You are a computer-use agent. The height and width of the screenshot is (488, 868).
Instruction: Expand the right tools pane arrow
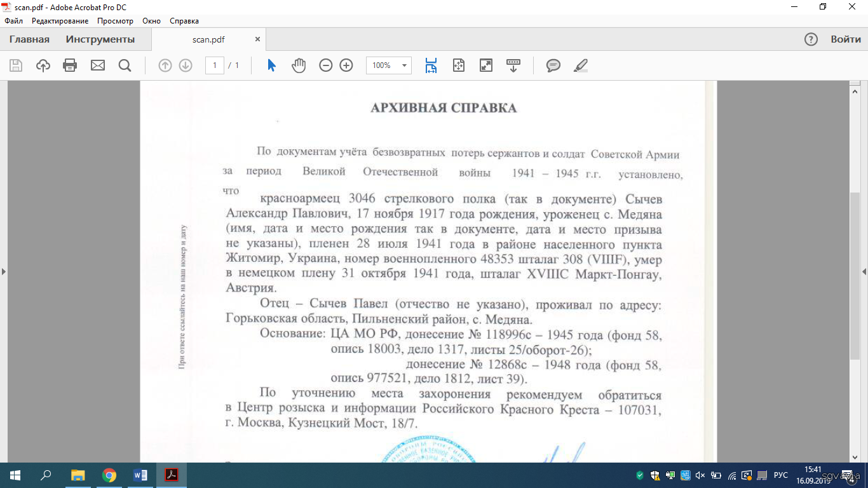tap(864, 272)
